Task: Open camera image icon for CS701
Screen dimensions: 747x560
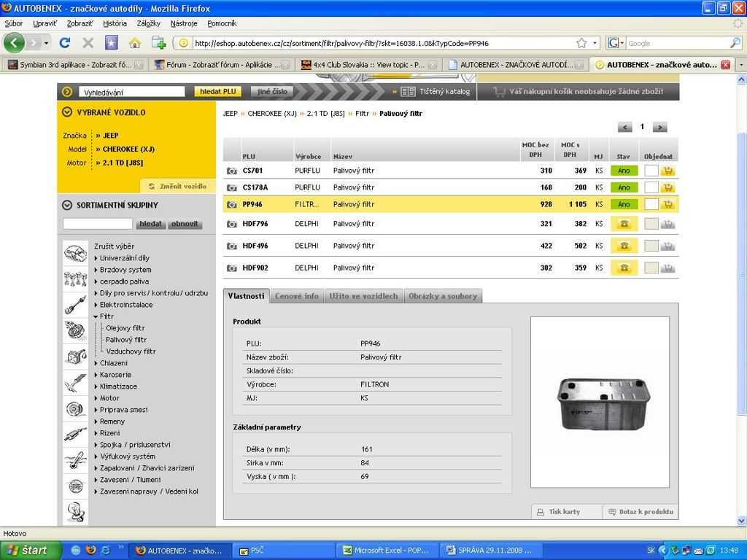Action: (x=231, y=171)
